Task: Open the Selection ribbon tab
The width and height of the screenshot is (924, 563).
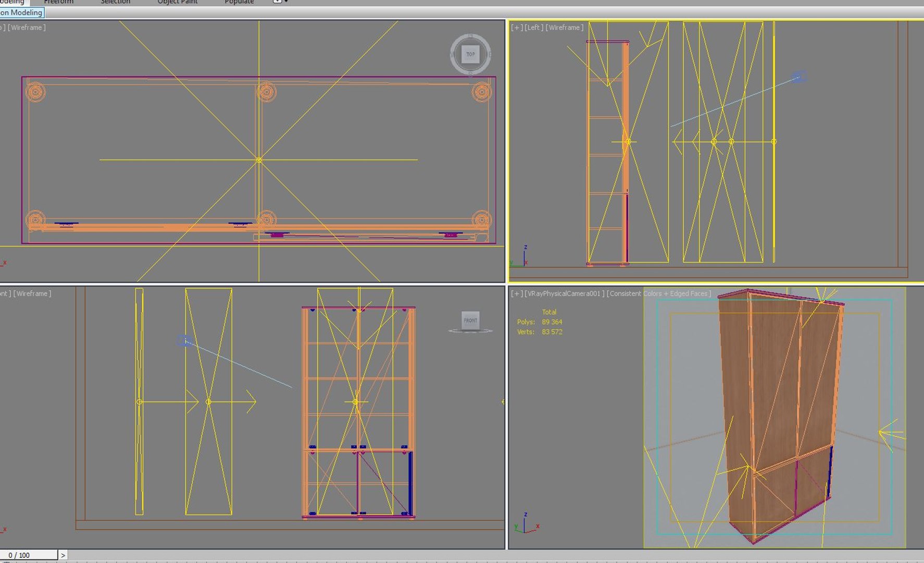Action: (116, 2)
